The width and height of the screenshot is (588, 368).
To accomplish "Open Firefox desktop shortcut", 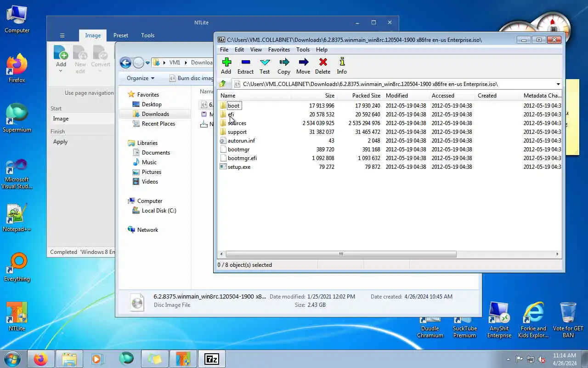I will tap(17, 69).
